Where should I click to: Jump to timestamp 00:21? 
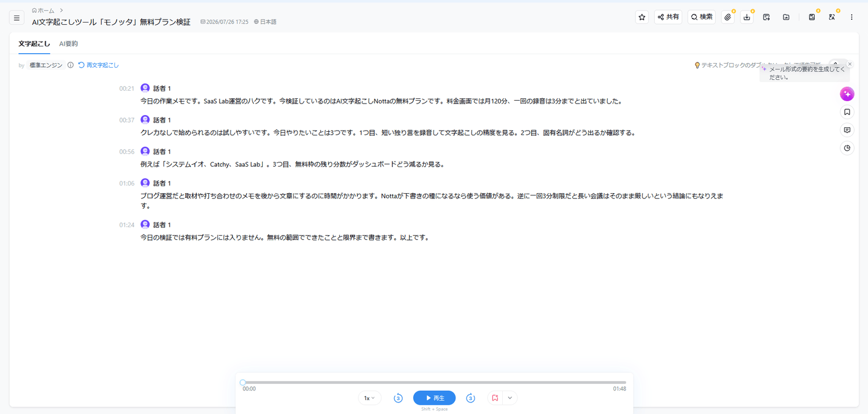[127, 88]
